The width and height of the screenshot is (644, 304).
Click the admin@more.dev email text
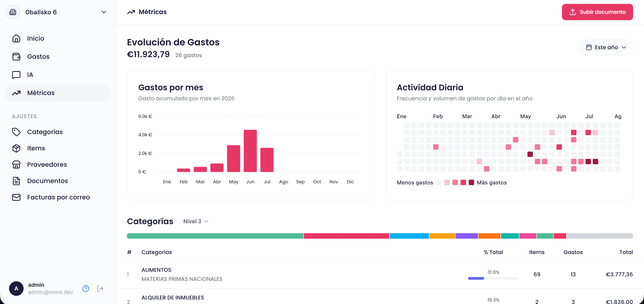51,292
